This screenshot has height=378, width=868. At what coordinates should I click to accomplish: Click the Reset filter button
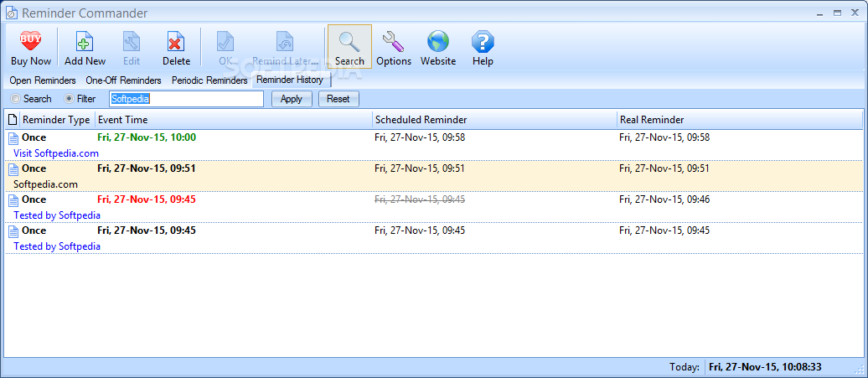(338, 99)
